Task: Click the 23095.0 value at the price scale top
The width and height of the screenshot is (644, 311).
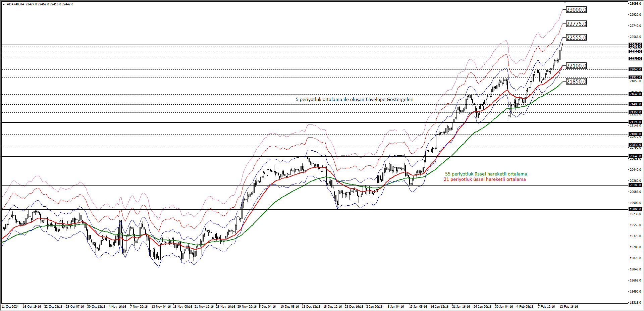Action: pyautogui.click(x=635, y=4)
